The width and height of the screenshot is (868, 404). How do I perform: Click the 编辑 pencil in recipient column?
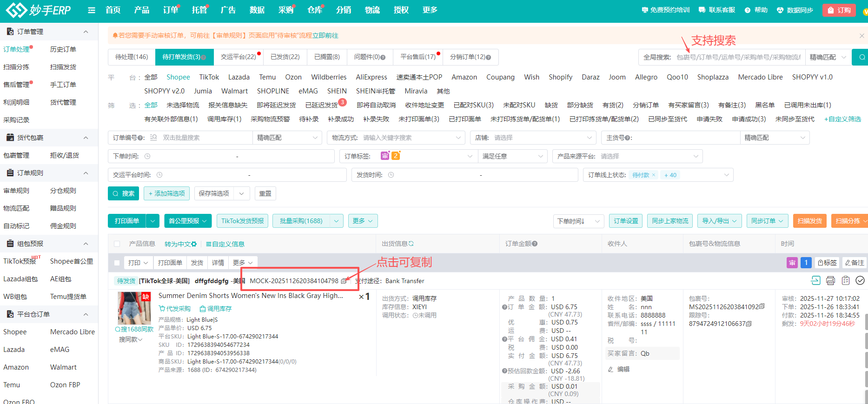[x=619, y=369]
